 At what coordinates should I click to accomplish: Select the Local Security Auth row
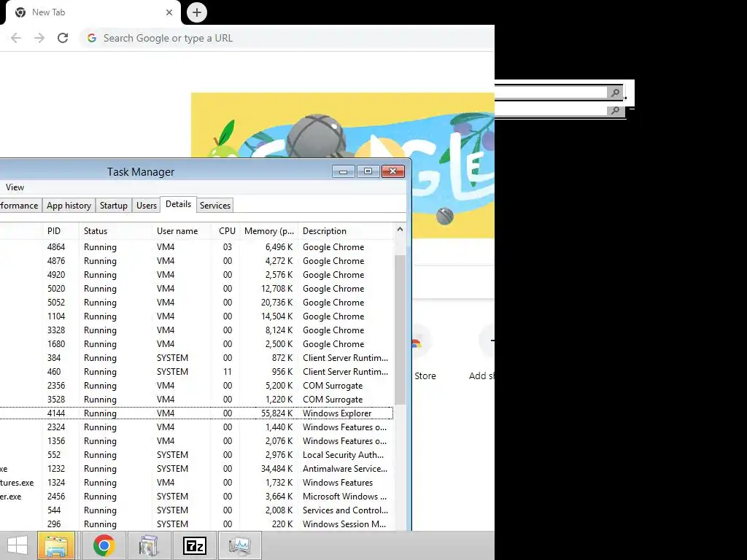(197, 455)
